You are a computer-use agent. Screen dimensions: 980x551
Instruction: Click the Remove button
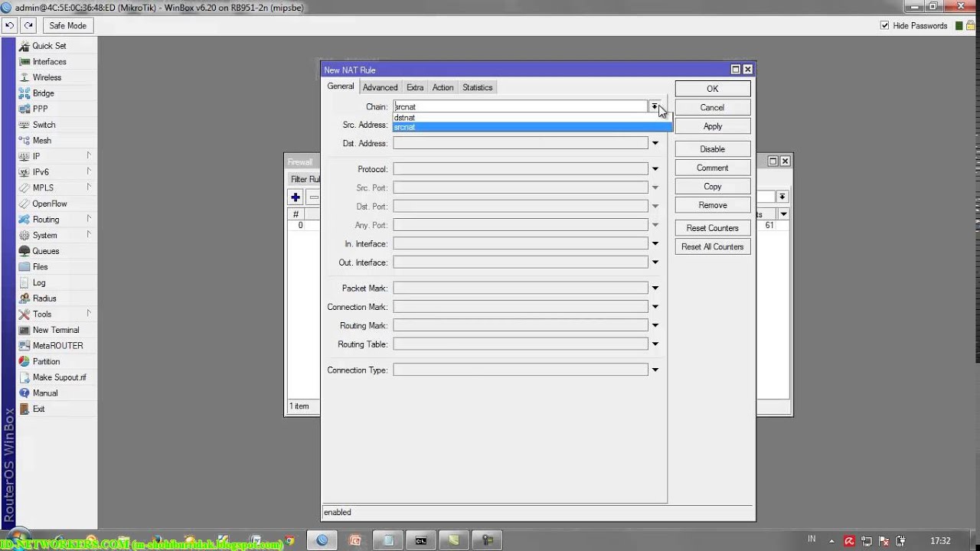tap(712, 205)
